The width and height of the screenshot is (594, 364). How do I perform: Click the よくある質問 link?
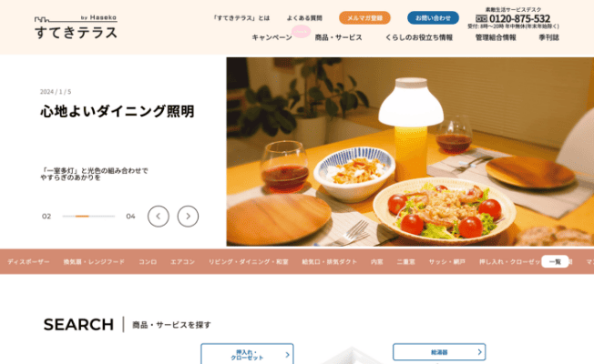[x=304, y=18]
